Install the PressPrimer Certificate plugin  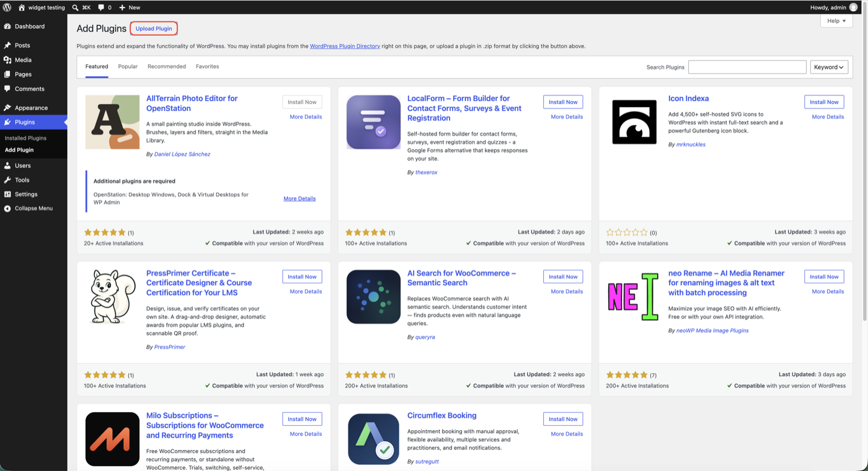pyautogui.click(x=302, y=277)
